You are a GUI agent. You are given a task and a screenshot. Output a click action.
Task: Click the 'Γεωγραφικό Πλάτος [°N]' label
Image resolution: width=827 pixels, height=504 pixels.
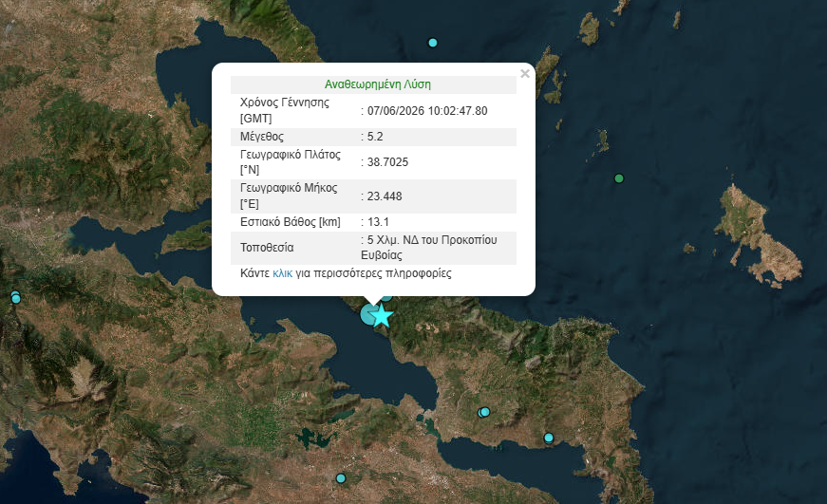pyautogui.click(x=291, y=162)
